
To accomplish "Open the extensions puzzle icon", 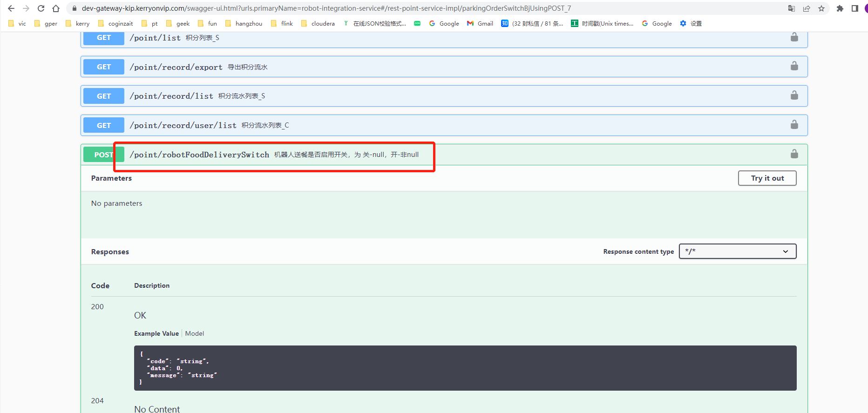I will pyautogui.click(x=840, y=8).
